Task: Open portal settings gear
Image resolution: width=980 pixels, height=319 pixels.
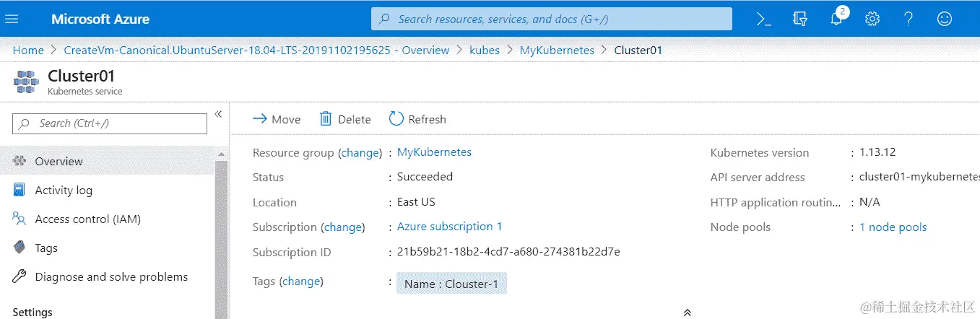Action: pos(872,19)
